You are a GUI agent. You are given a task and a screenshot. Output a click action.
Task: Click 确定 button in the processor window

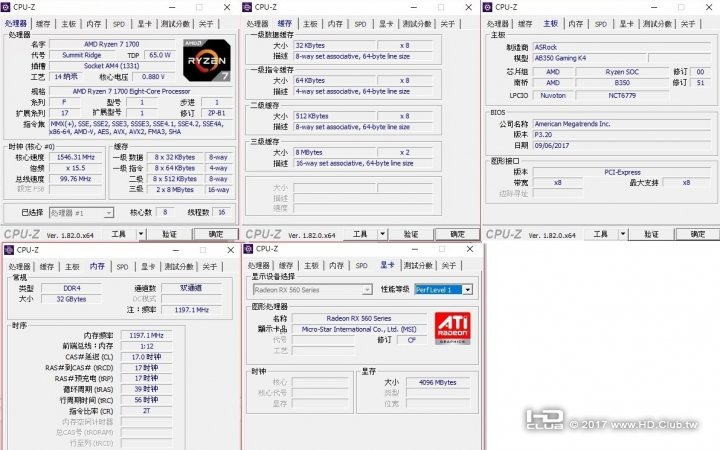[216, 234]
